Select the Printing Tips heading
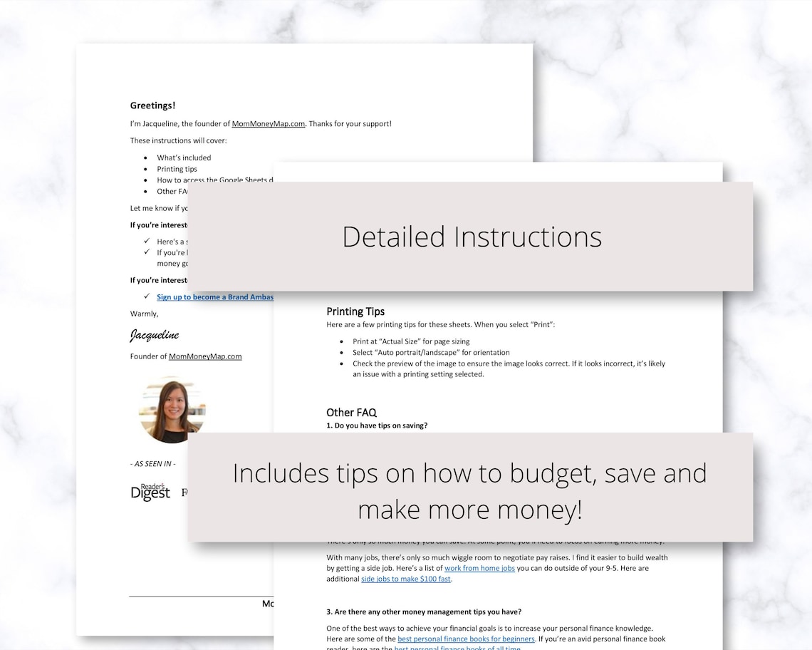Image resolution: width=812 pixels, height=650 pixels. pyautogui.click(x=355, y=311)
